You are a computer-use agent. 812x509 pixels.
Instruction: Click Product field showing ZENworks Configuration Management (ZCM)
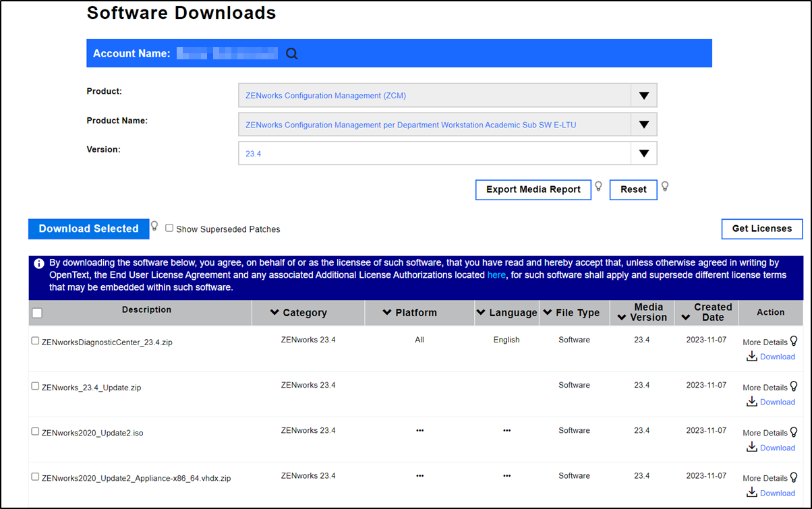(x=447, y=96)
